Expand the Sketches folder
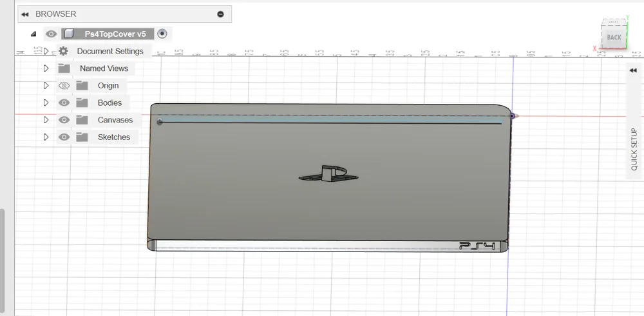Screen dimensions: 644x316 (x=46, y=137)
